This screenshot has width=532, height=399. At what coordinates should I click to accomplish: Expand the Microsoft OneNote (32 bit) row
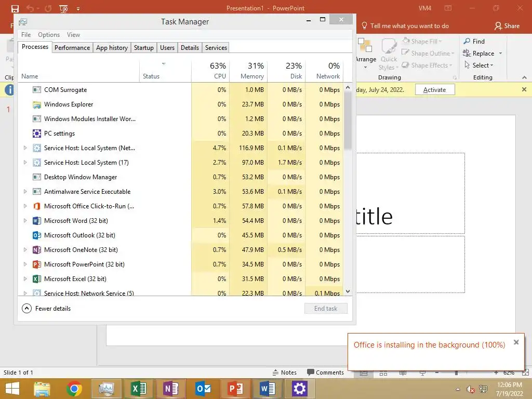25,250
